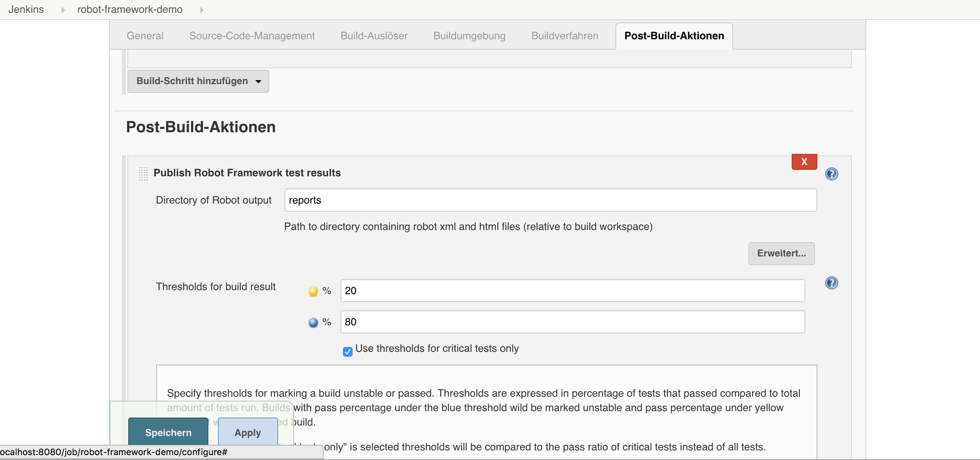Image resolution: width=980 pixels, height=460 pixels.
Task: Click breadcrumb arrow after Jenkins
Action: pos(63,10)
